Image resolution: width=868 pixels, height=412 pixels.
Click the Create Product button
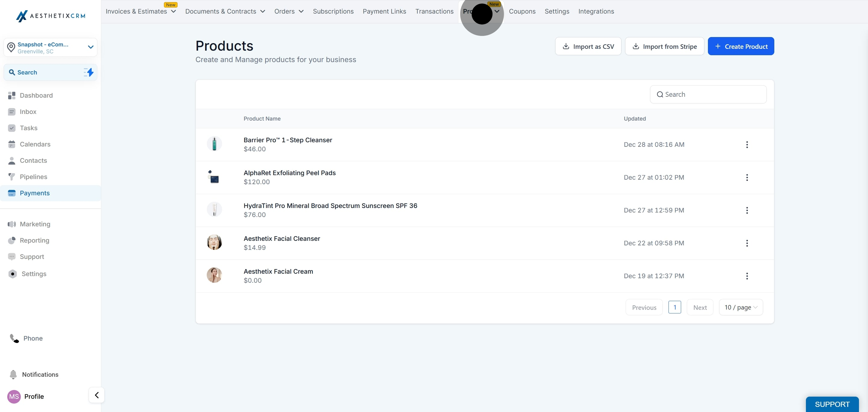[x=741, y=46]
